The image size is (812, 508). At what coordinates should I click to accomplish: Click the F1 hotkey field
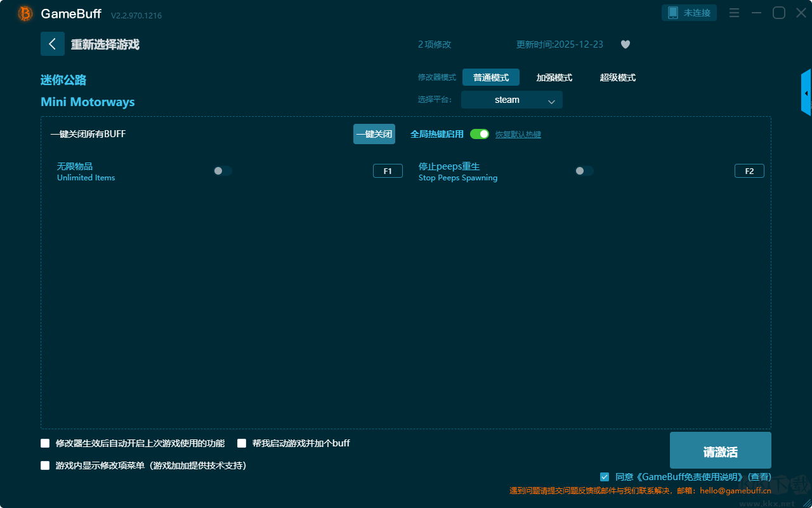point(388,171)
